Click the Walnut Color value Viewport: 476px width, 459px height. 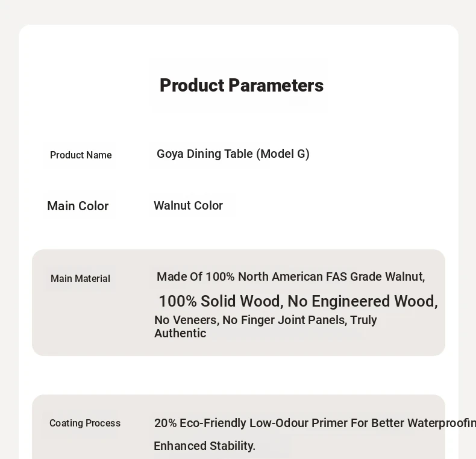(188, 205)
